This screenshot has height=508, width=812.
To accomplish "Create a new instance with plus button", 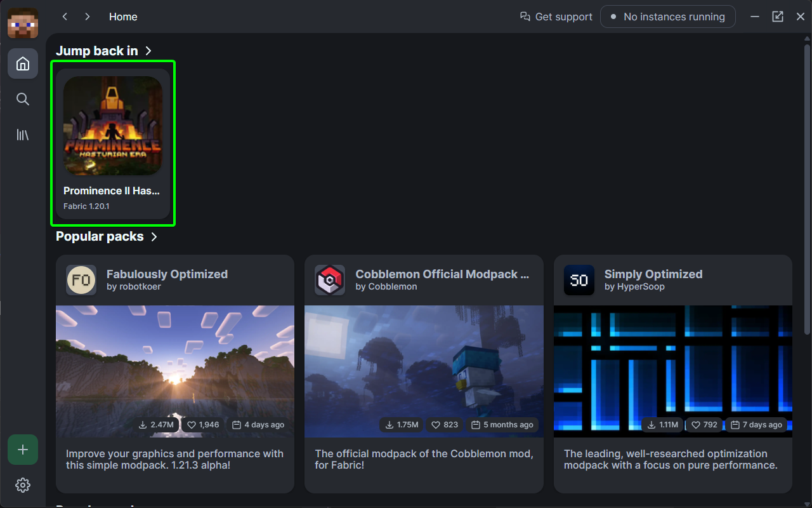I will point(23,450).
